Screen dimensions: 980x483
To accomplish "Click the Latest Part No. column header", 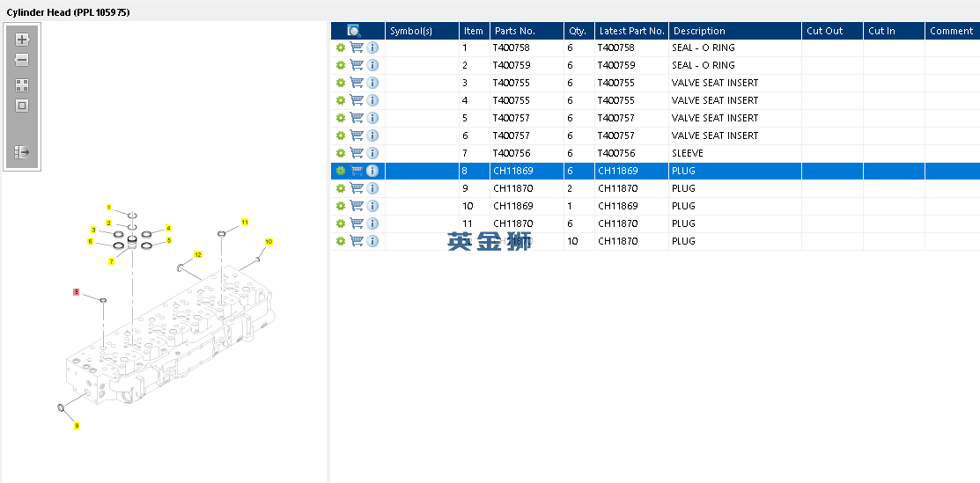I will coord(632,31).
